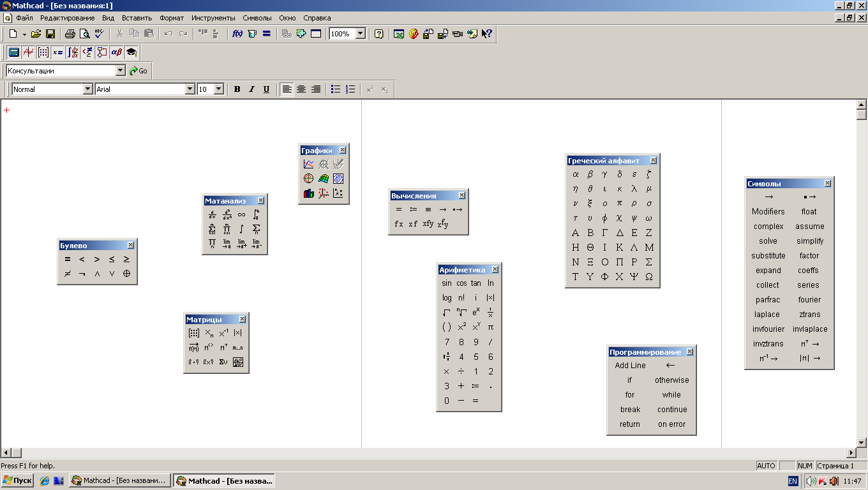This screenshot has height=490, width=868.
Task: Click the EN language indicator in tray
Action: point(793,481)
